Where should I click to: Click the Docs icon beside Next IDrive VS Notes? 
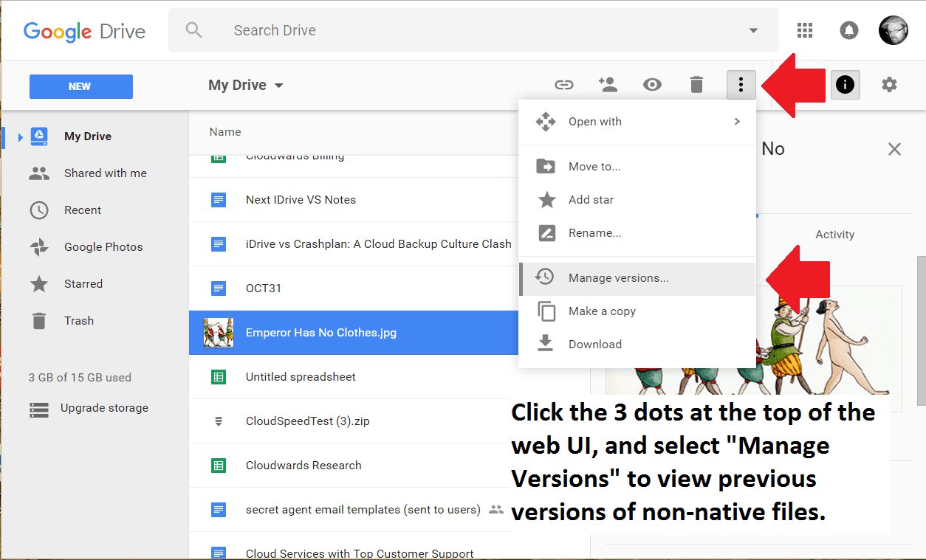tap(219, 200)
